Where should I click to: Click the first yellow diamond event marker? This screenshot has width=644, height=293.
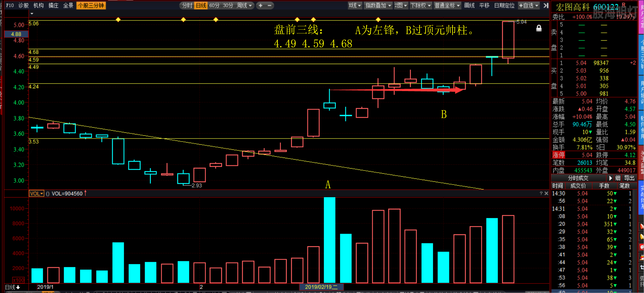(x=118, y=19)
